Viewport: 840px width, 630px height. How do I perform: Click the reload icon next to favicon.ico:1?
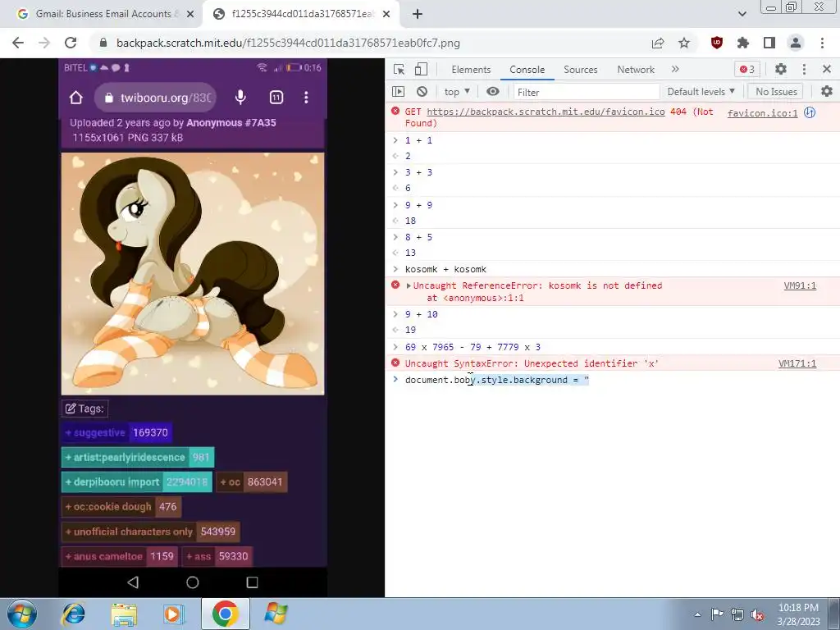(810, 112)
